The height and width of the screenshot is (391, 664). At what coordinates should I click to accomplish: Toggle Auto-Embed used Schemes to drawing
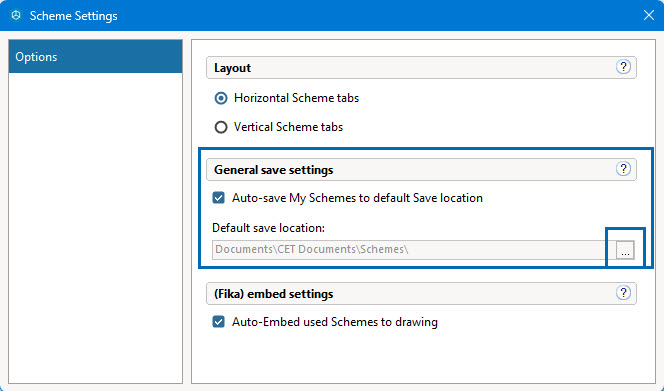click(x=219, y=322)
